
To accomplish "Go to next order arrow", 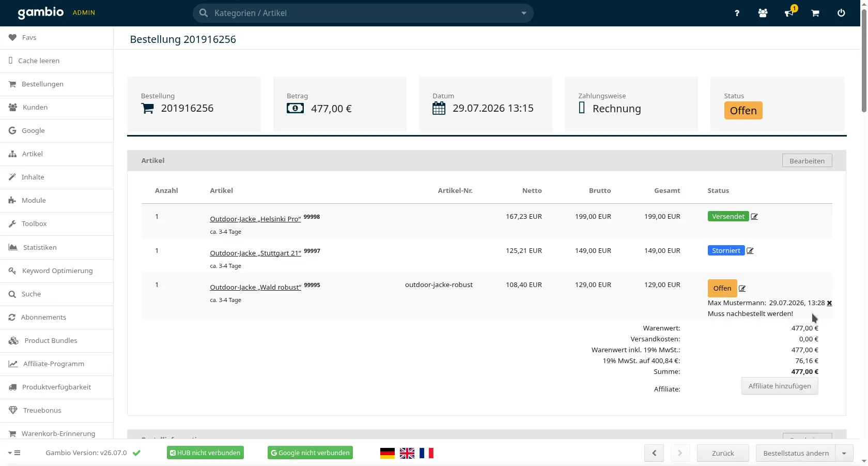I will 680,453.
